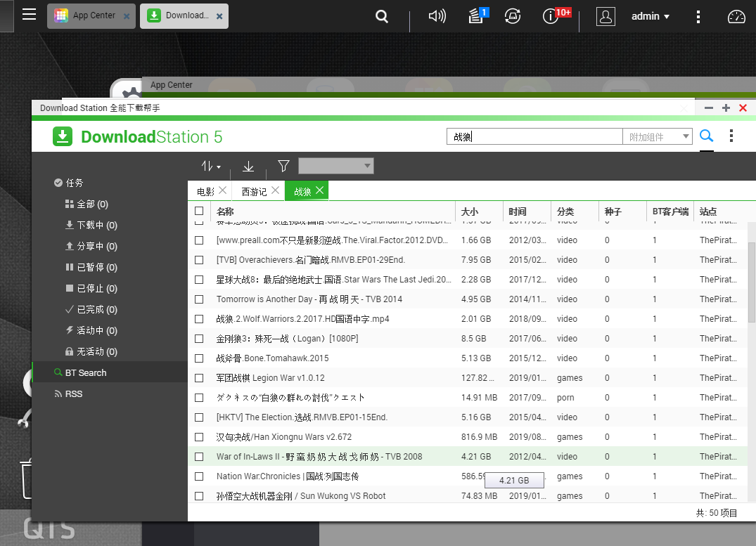This screenshot has width=756, height=546.
Task: Check the Star Wars Last Jedi row checkbox
Action: click(199, 280)
